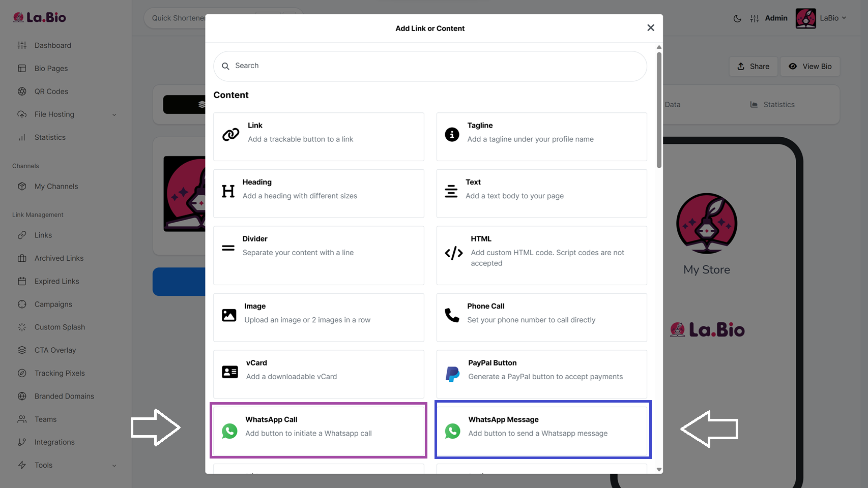Select the Heading content block

[x=319, y=194]
